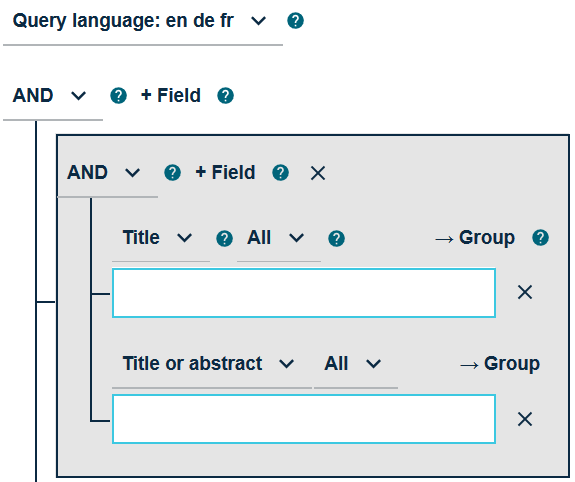This screenshot has width=575, height=482.
Task: Open help icon beside nested + Field
Action: point(281,173)
